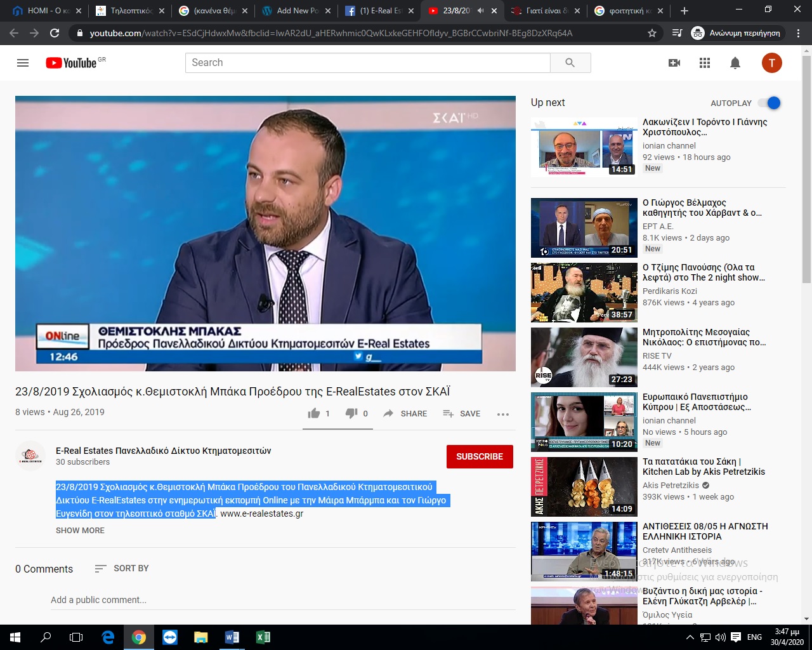Open the notifications bell

pyautogui.click(x=735, y=63)
